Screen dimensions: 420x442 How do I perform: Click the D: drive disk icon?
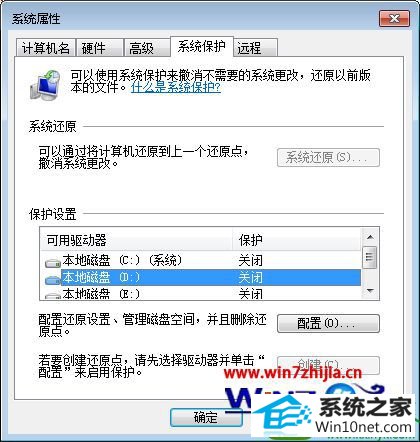coord(52,279)
